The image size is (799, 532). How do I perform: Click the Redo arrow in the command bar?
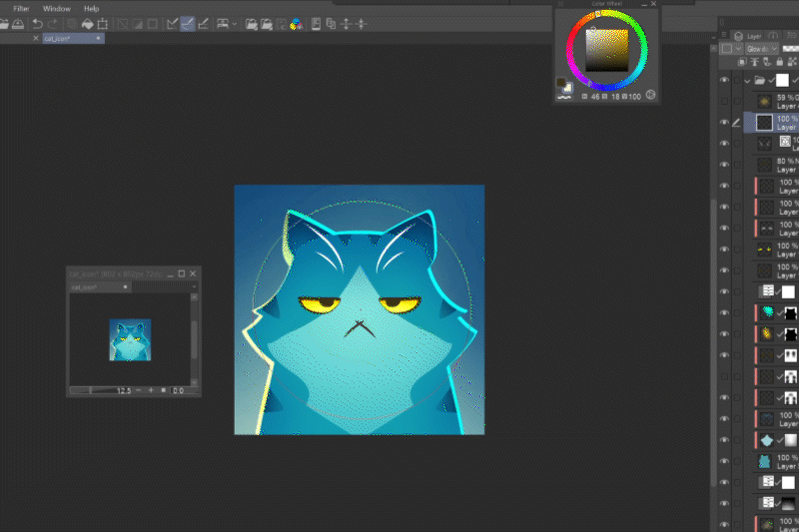(53, 23)
